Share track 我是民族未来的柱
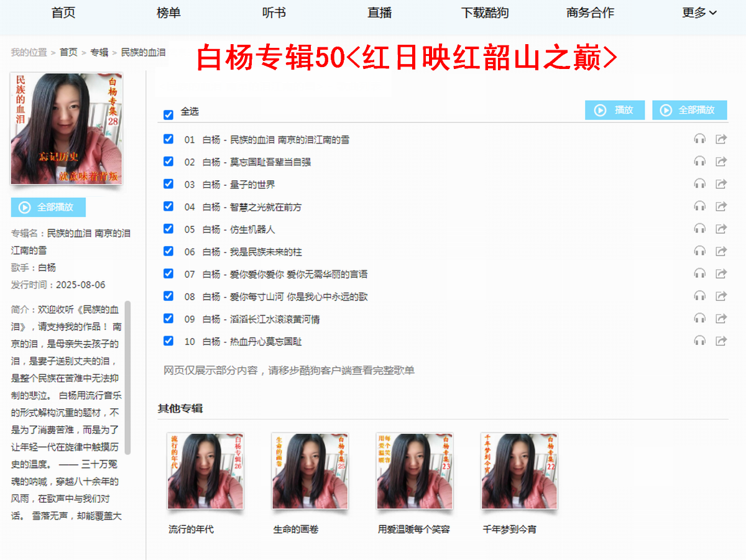This screenshot has width=746, height=560. tap(721, 251)
